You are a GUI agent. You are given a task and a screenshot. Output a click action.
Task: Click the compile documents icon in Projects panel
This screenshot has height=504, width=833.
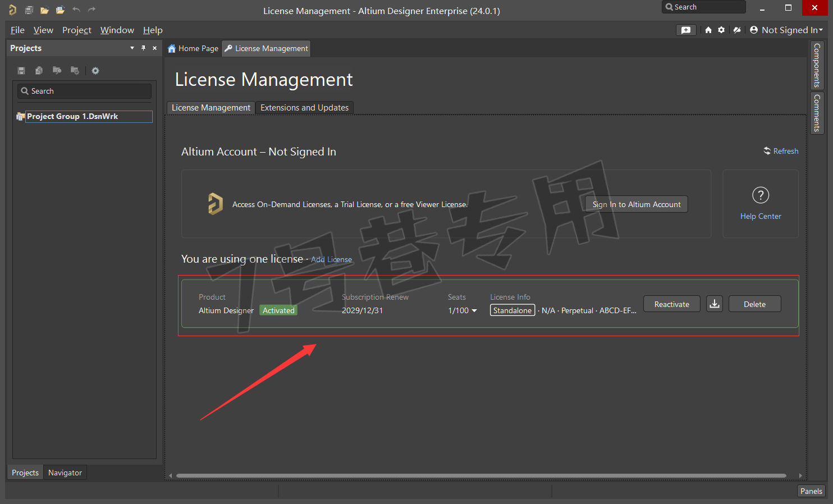[x=39, y=71]
